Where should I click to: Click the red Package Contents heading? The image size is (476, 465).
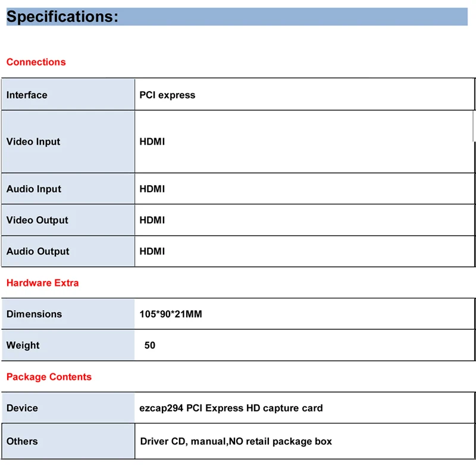[49, 377]
